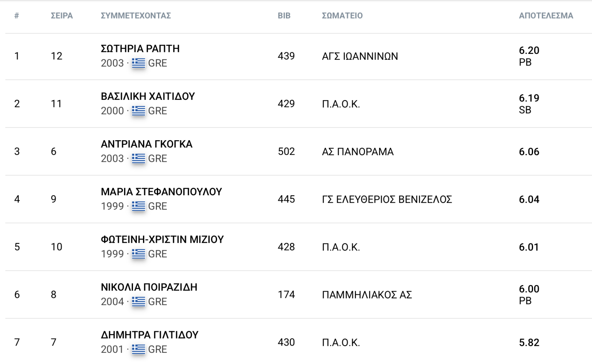This screenshot has width=592, height=364.
Task: Click the Greek flag under ΜΑΡΙΑ ΣΤΕΦΑΝΟΠΟΥΛΟΥ
Action: 138,206
